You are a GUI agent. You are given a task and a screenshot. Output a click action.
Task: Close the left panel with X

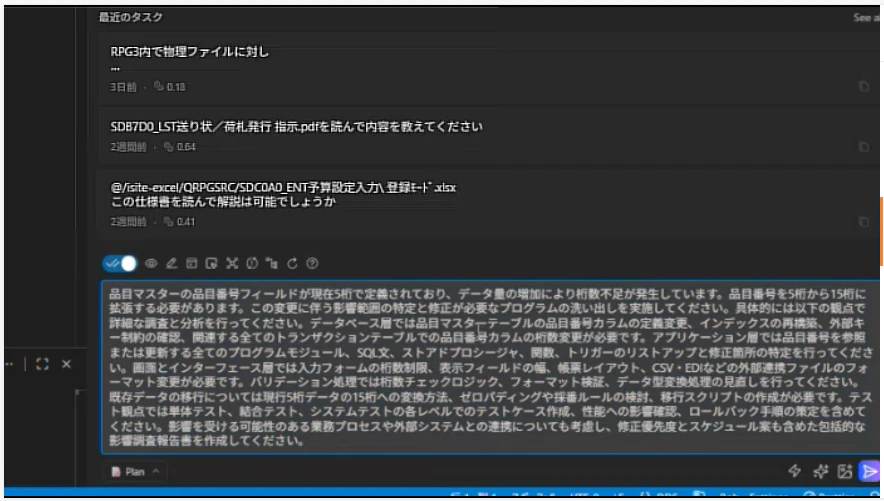click(x=67, y=364)
